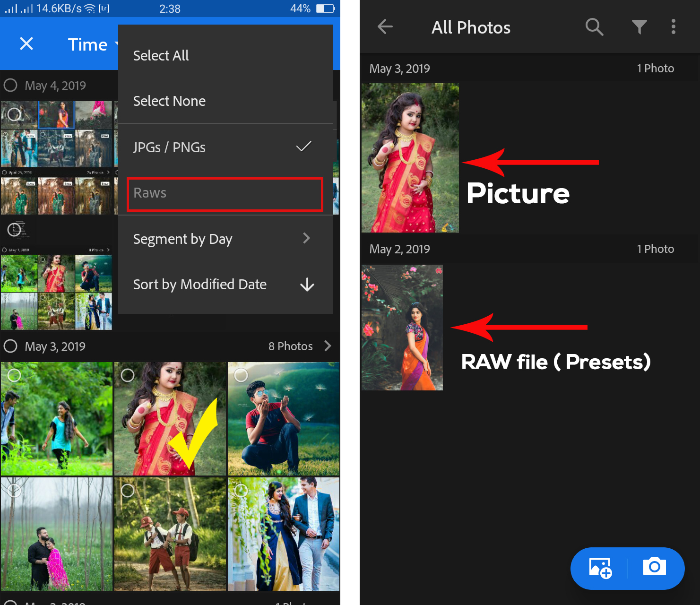Viewport: 700px width, 605px height.
Task: Click the 8 Photos count label
Action: click(x=291, y=346)
